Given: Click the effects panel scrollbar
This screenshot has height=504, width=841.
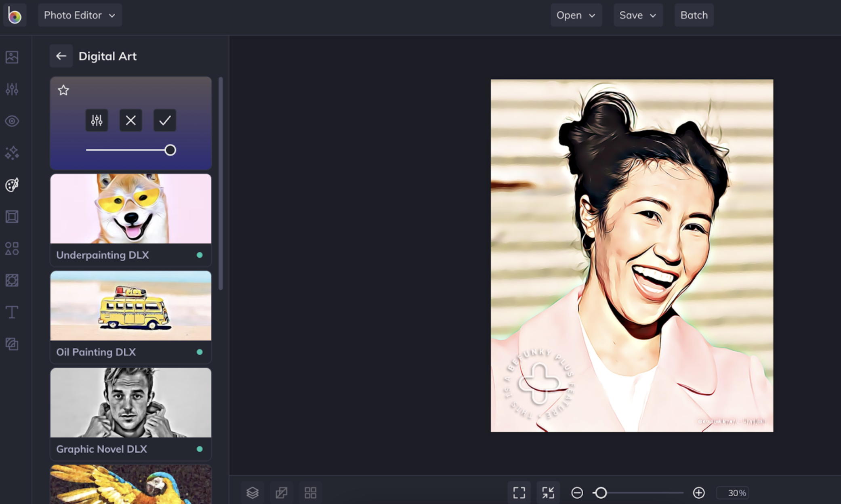Looking at the screenshot, I should (221, 184).
